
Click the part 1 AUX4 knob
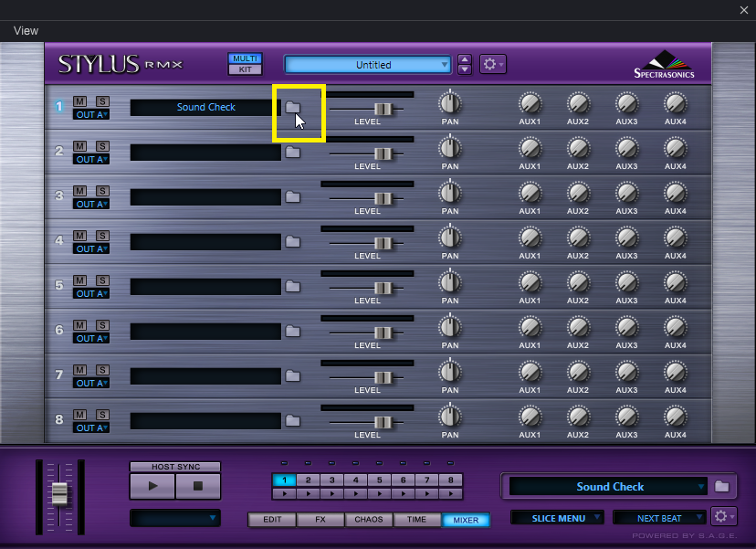click(676, 103)
